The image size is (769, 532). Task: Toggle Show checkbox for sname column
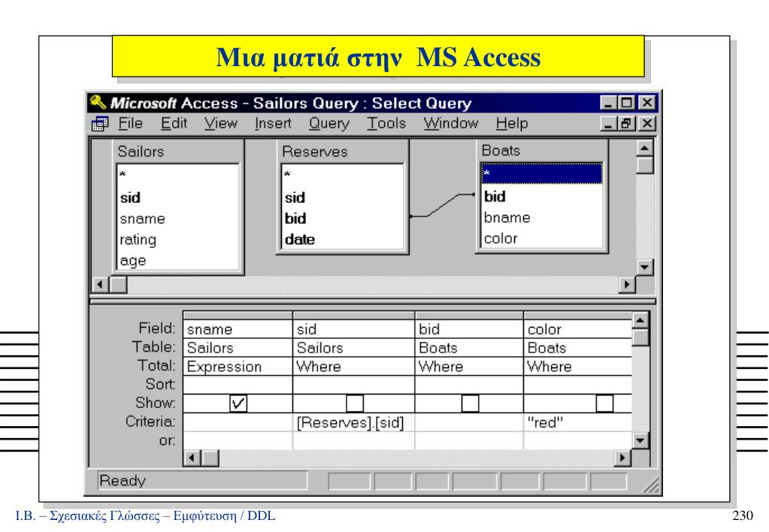(x=238, y=404)
